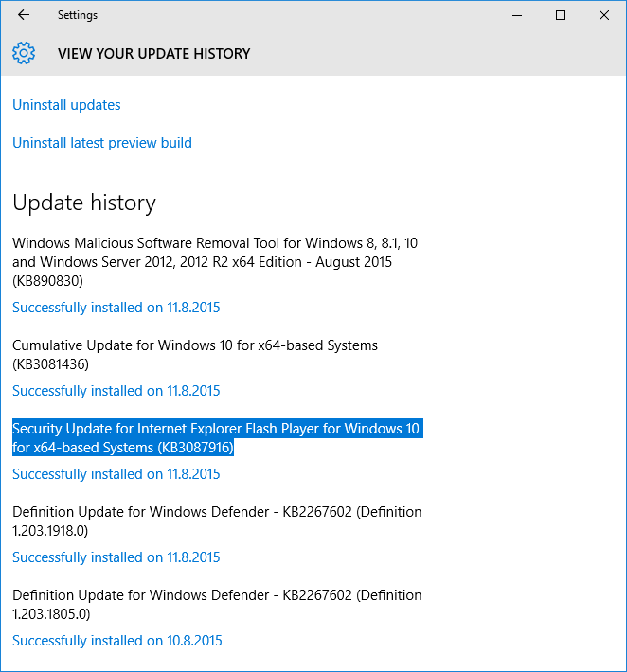Select the highlighted Flash Player Security Update entry
Viewport: 627px width, 672px height.
[216, 438]
